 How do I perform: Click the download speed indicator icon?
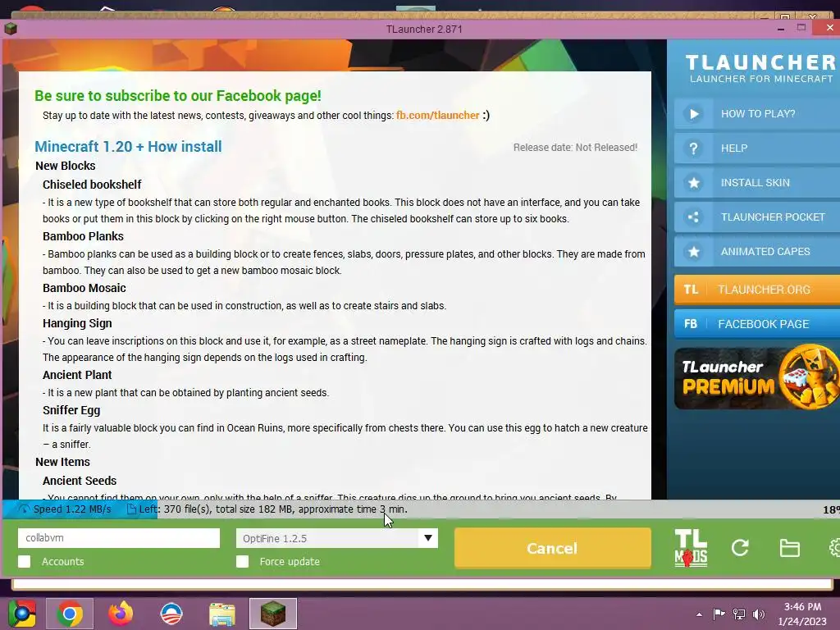tap(24, 509)
